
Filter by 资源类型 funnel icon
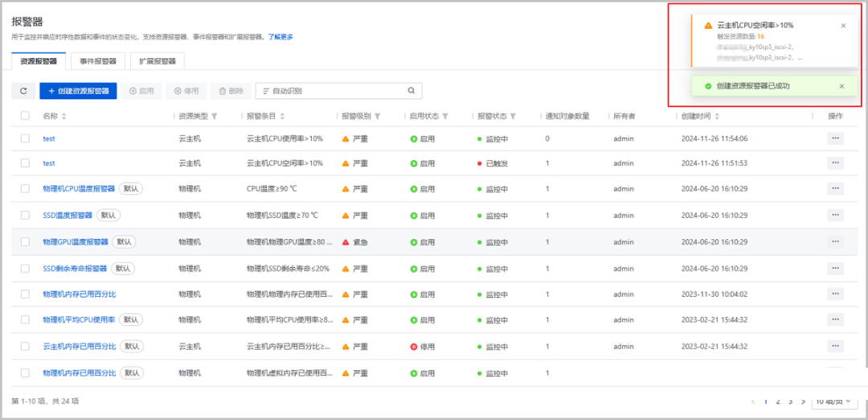click(215, 117)
